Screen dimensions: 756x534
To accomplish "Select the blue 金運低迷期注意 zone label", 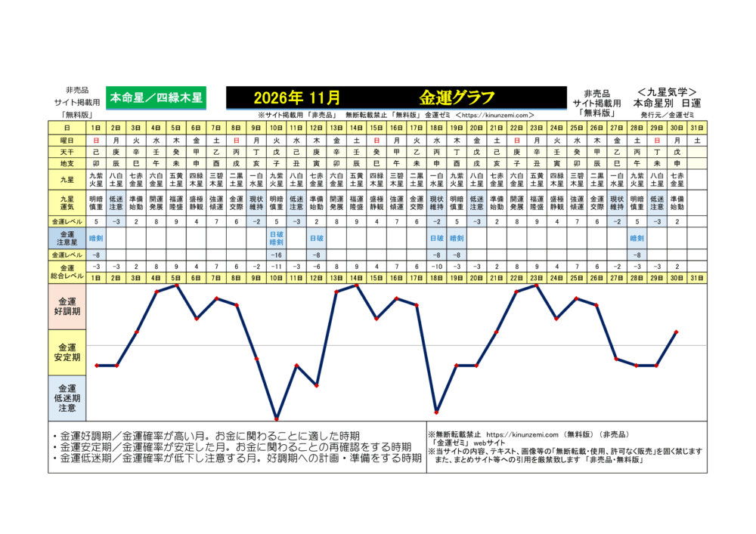I will (67, 397).
